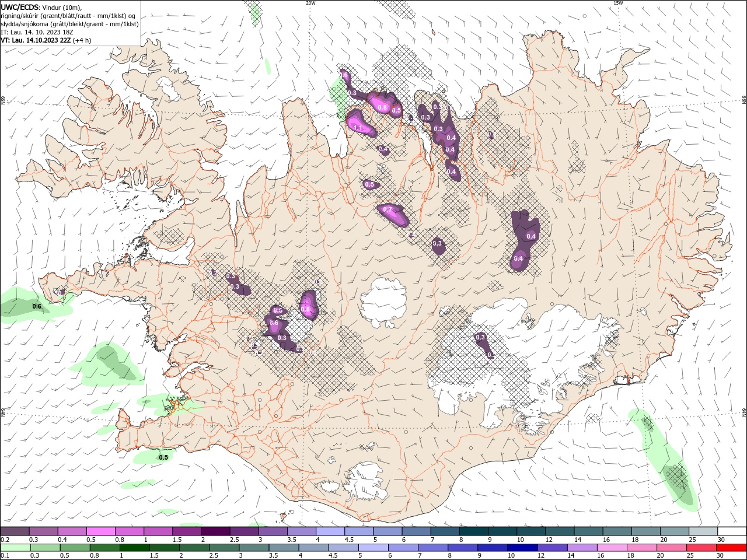The height and width of the screenshot is (560, 747).
Task: Click the lavender 4 swatch in the snow legend
Action: [x=330, y=531]
